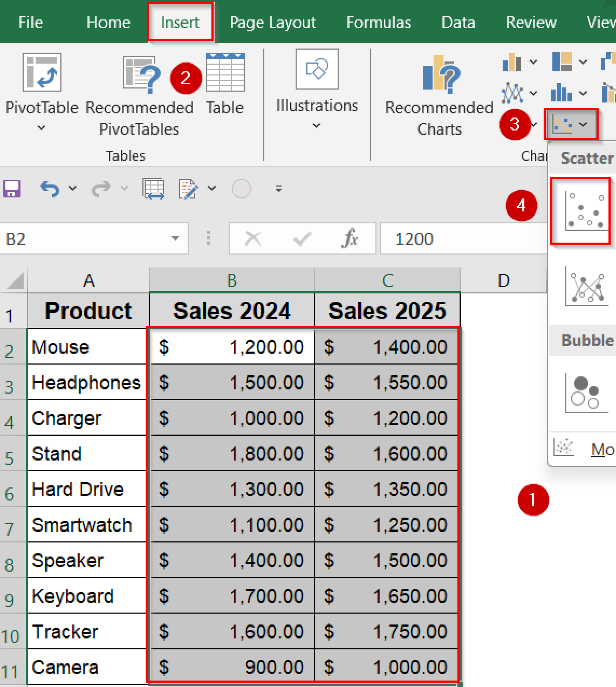Click the gray circle quick access button
Viewport: 616px width, 687px height.
click(241, 189)
